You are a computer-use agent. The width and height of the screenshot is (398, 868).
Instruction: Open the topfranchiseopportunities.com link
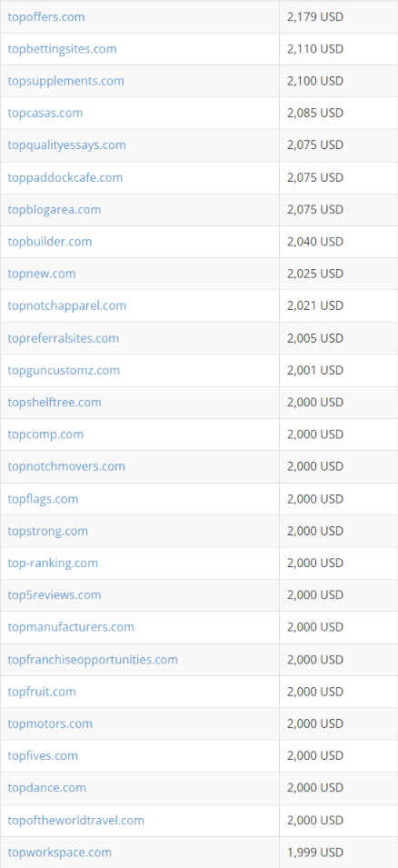93,660
